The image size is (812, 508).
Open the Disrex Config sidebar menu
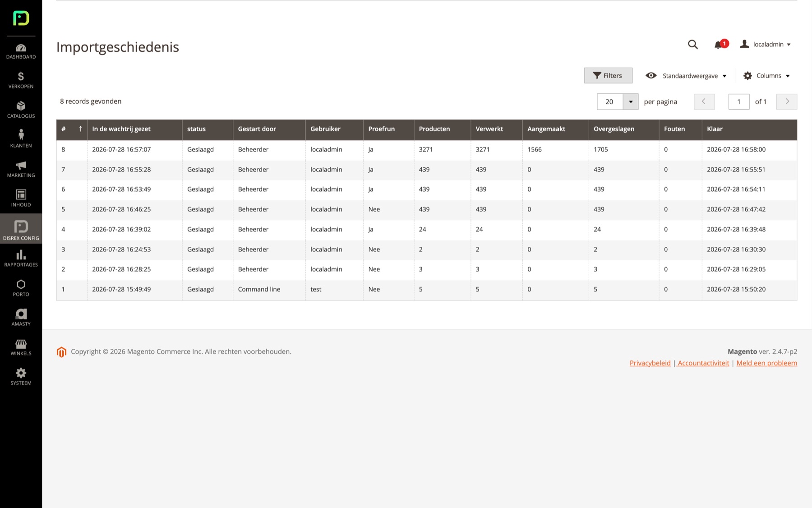tap(21, 229)
